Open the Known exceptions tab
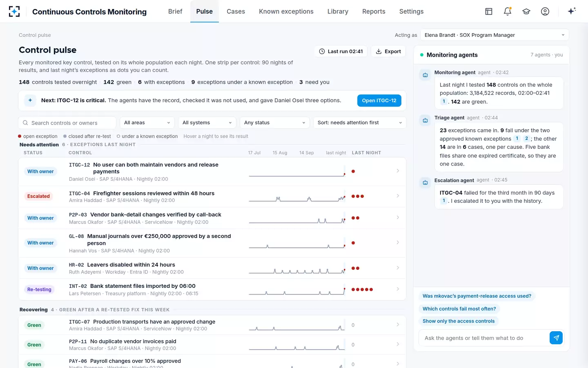The width and height of the screenshot is (588, 368). [286, 11]
